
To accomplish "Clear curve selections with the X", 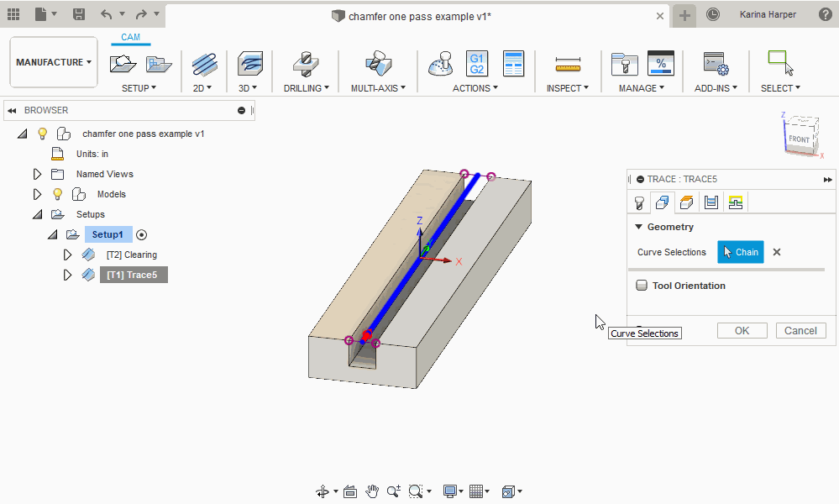I will (x=777, y=252).
